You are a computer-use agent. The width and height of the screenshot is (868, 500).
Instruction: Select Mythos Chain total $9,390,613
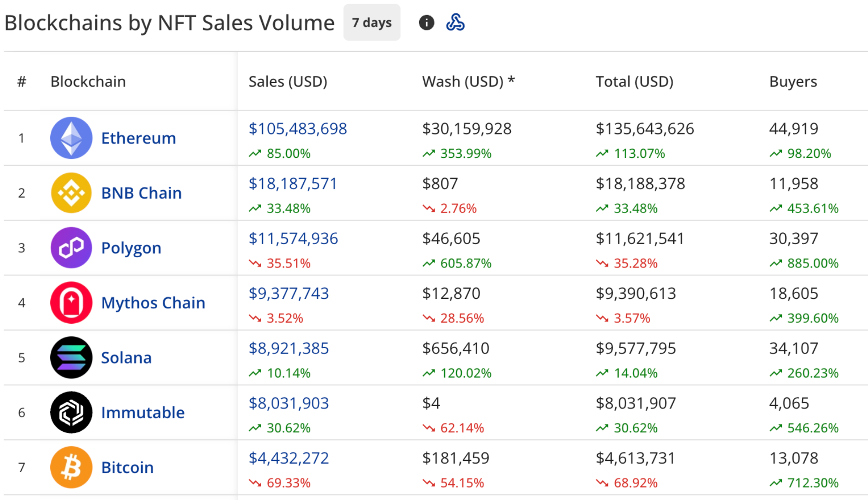[x=636, y=294]
